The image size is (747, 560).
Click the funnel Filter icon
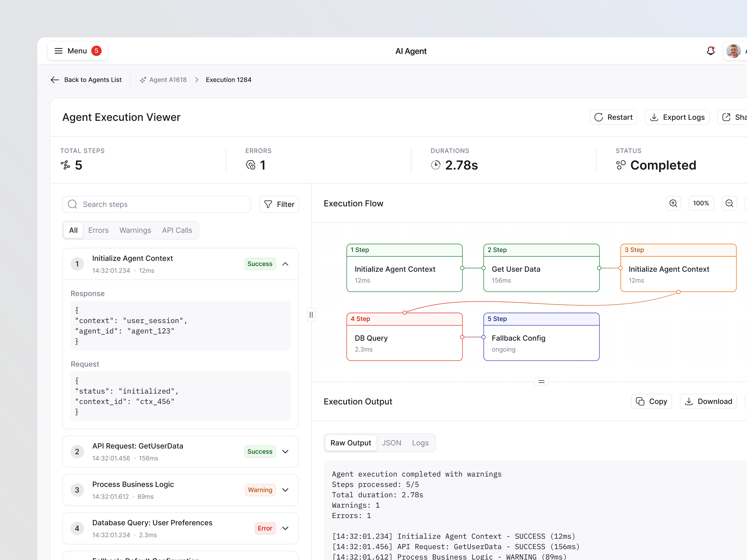[x=268, y=204]
